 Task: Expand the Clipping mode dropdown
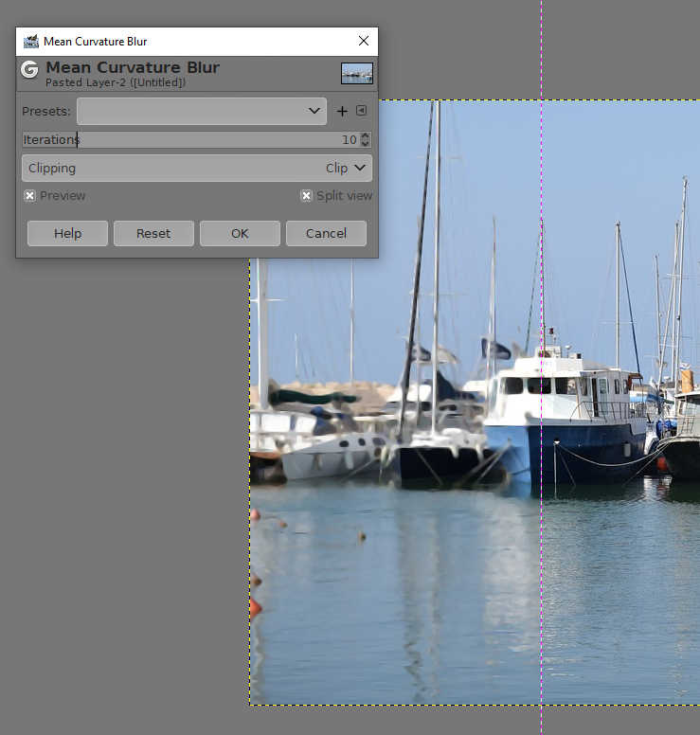click(197, 168)
